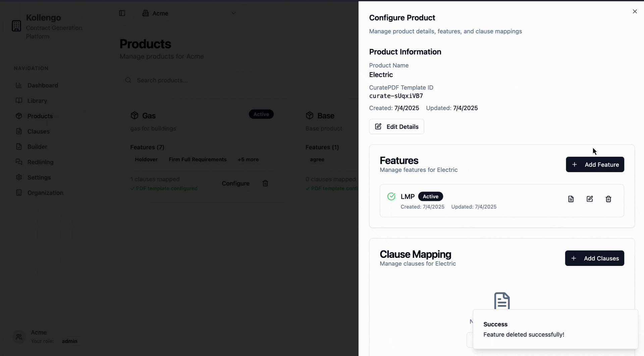
Task: Delete the LMP feature using trash icon
Action: (608, 199)
